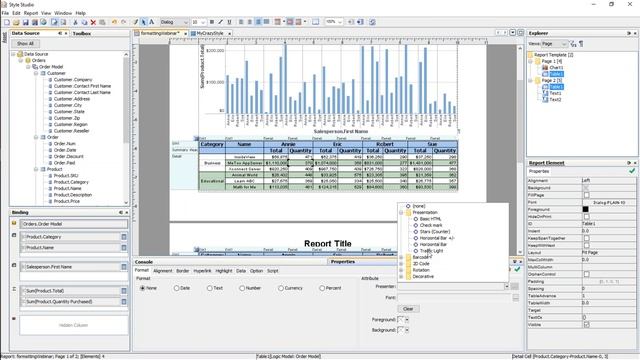Click the Open folder toolbar icon
The image size is (640, 360).
click(x=16, y=22)
